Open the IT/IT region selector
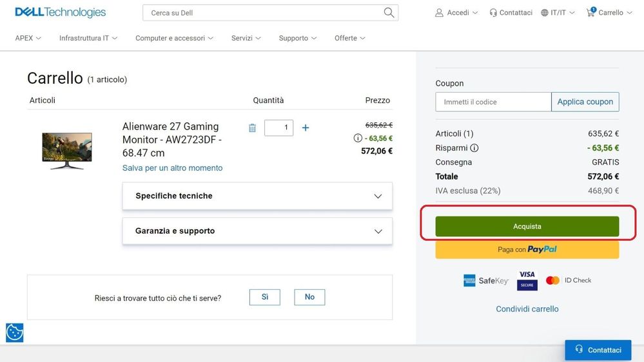The image size is (644, 362). pyautogui.click(x=558, y=12)
